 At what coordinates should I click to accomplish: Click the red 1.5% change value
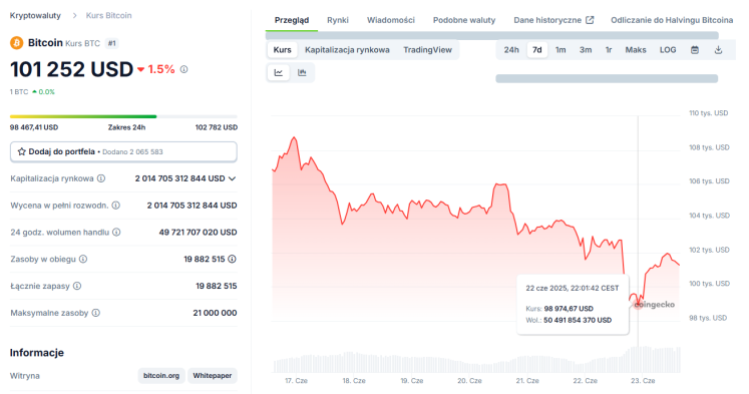point(161,69)
